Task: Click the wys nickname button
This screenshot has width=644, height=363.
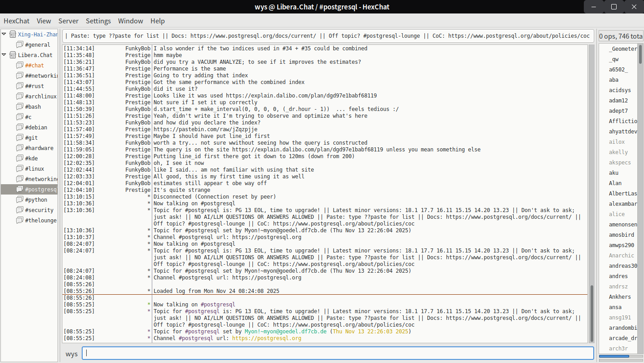Action: pyautogui.click(x=71, y=354)
